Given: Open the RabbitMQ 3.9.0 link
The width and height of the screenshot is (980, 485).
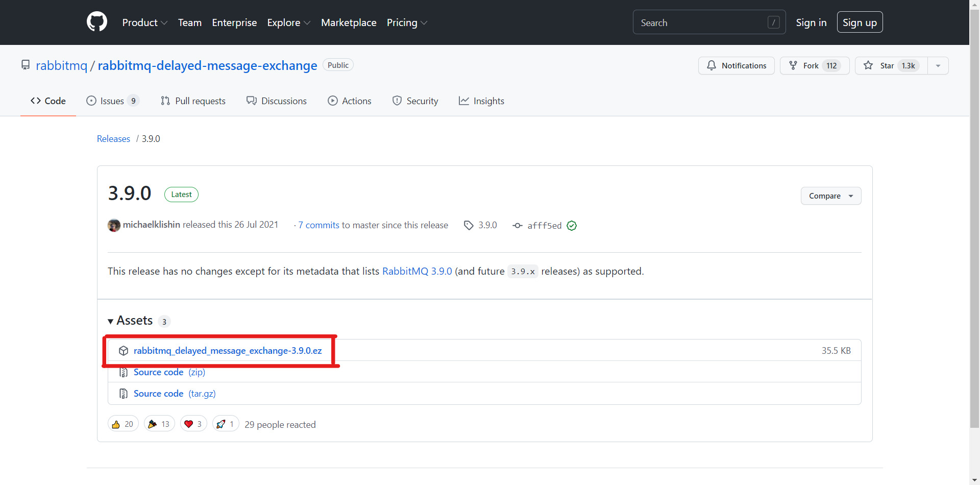Looking at the screenshot, I should click(417, 271).
